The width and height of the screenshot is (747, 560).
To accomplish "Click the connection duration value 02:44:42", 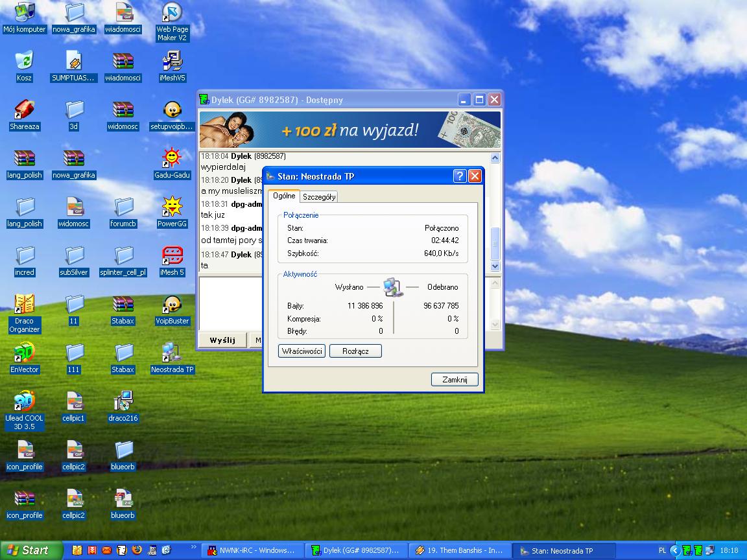I will pyautogui.click(x=445, y=240).
